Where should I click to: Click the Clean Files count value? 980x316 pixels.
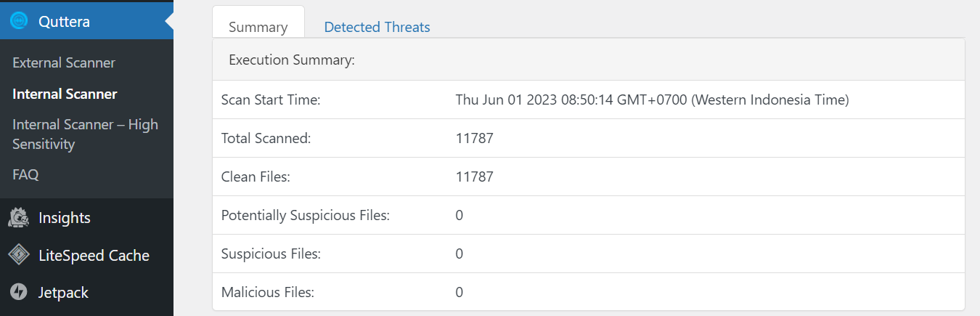click(474, 177)
